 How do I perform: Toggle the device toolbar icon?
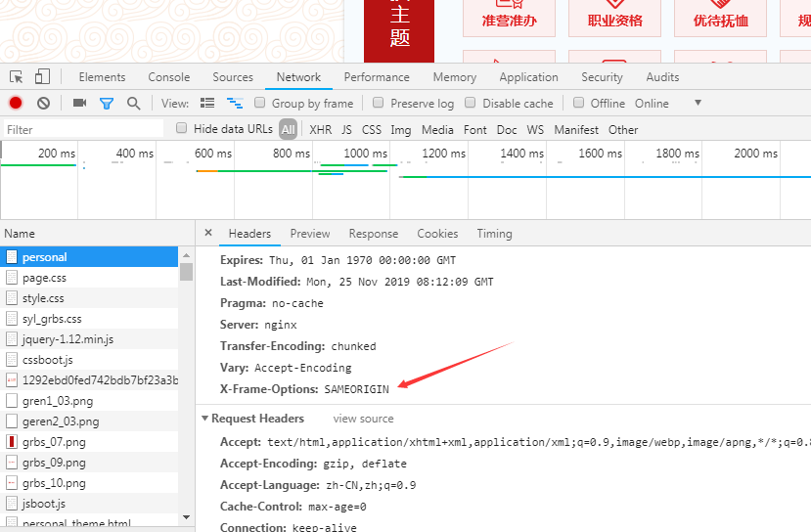(42, 77)
